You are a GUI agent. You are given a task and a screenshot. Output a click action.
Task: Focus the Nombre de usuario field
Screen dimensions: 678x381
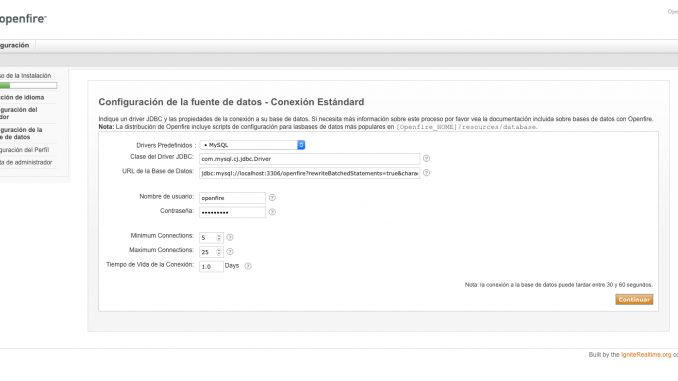click(232, 198)
